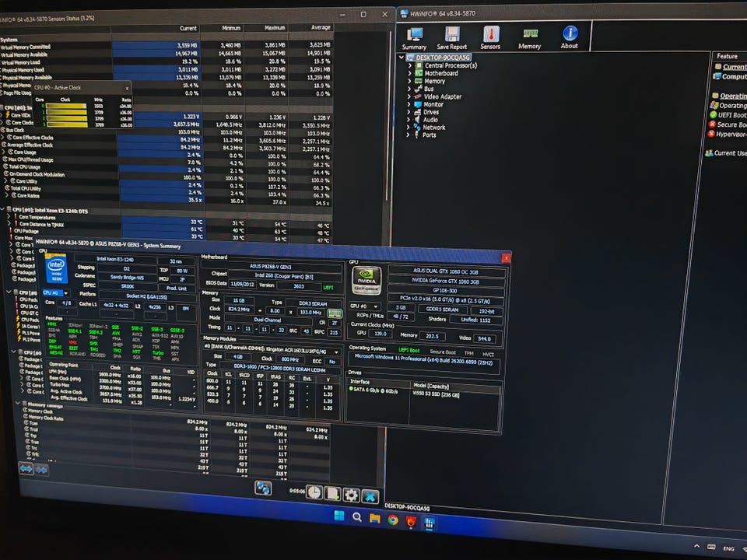747x560 pixels.
Task: Open the Summary view in HWiNFO toolbar
Action: pos(414,38)
